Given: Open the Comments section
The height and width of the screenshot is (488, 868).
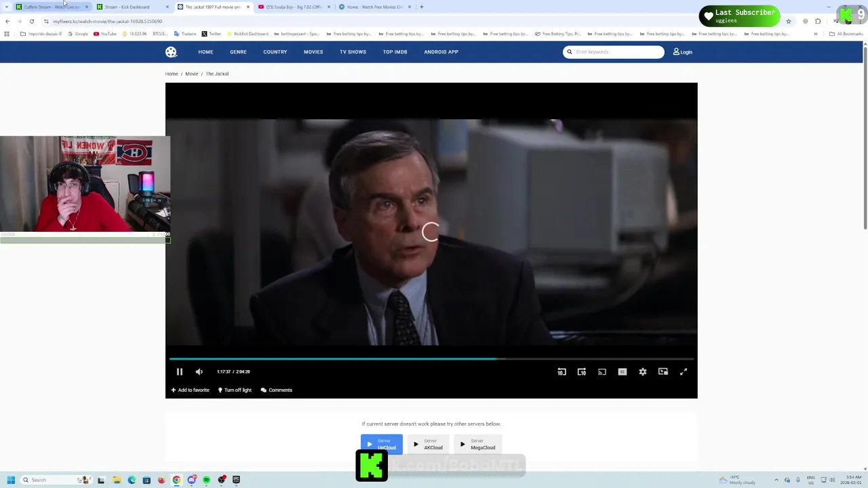Looking at the screenshot, I should pyautogui.click(x=277, y=390).
